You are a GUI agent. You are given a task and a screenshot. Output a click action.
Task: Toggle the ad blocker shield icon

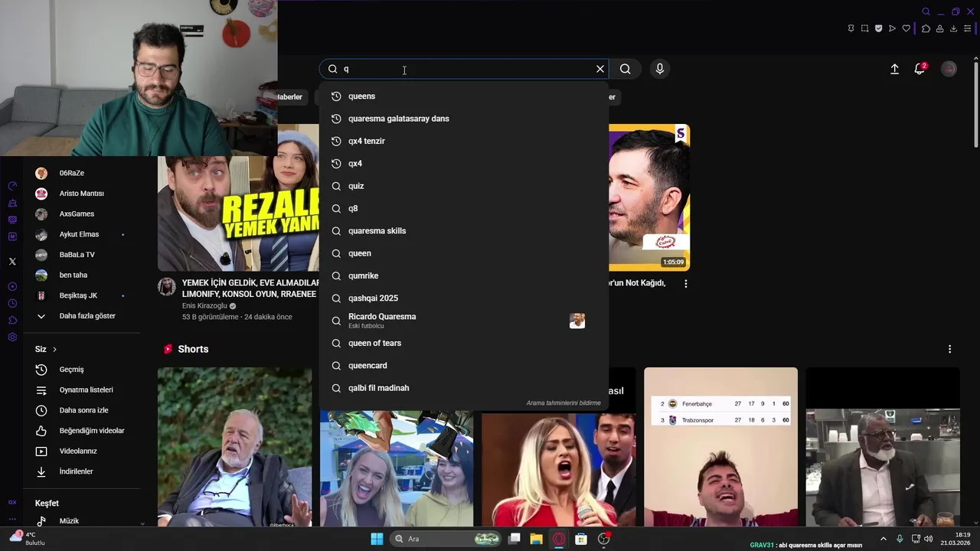(878, 28)
